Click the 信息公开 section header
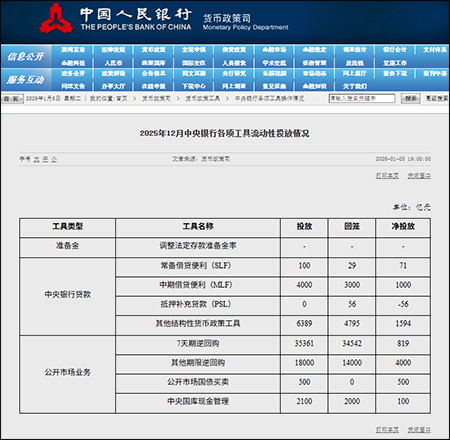This screenshot has width=450, height=440. point(26,57)
